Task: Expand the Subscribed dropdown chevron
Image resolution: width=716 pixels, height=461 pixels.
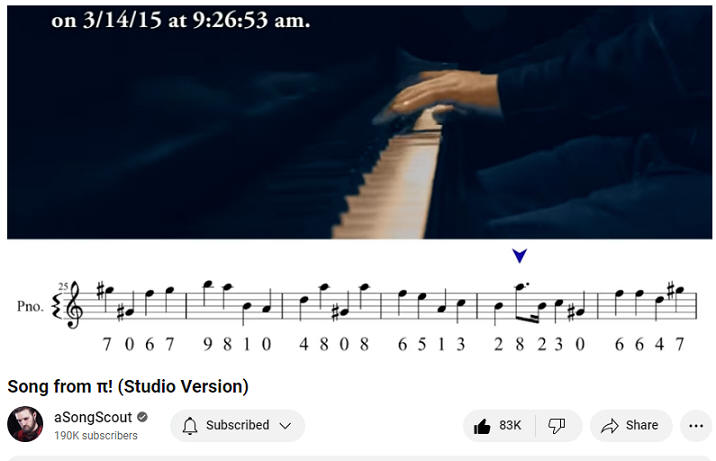Action: [285, 426]
